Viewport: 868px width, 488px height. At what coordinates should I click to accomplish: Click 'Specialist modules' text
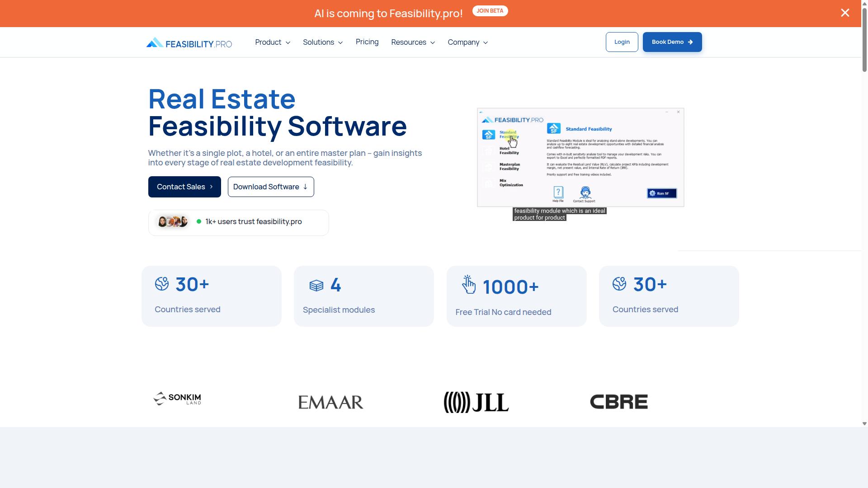click(x=339, y=310)
